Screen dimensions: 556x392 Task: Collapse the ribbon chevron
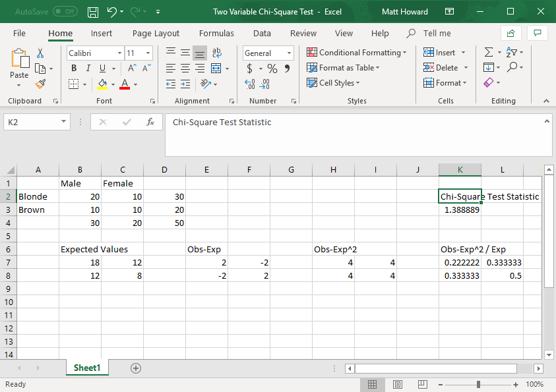[546, 101]
